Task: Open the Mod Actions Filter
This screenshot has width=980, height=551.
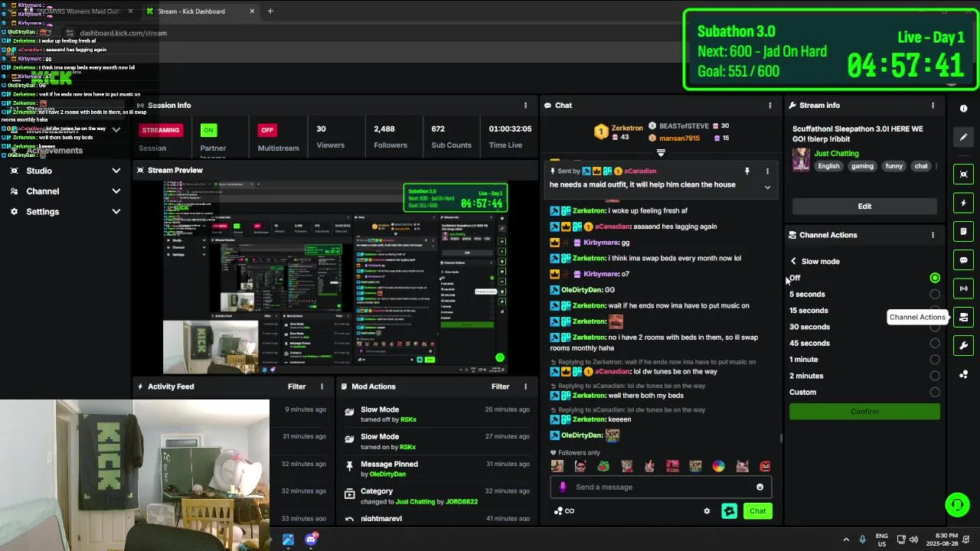Action: point(500,386)
